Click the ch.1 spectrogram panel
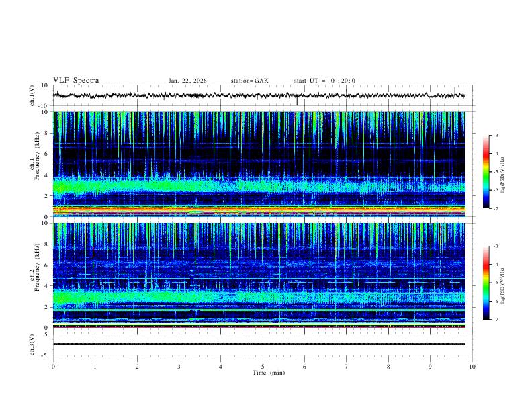This screenshot has height=411, width=532. coord(259,164)
